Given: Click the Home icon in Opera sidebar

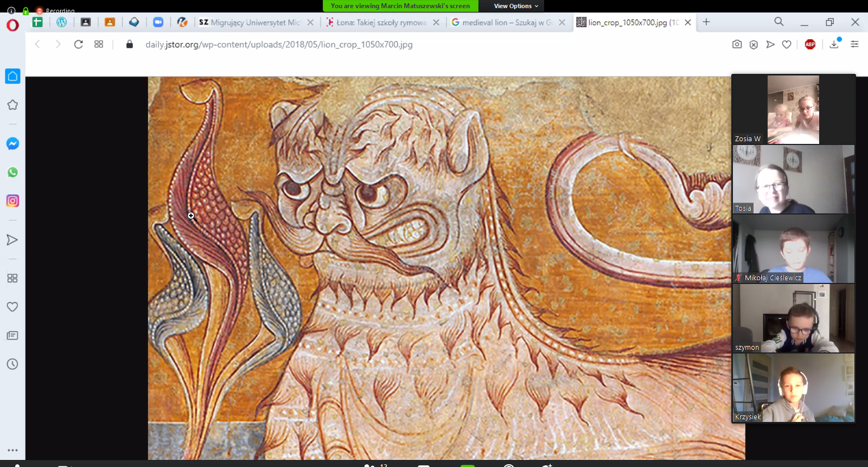Looking at the screenshot, I should pyautogui.click(x=12, y=76).
